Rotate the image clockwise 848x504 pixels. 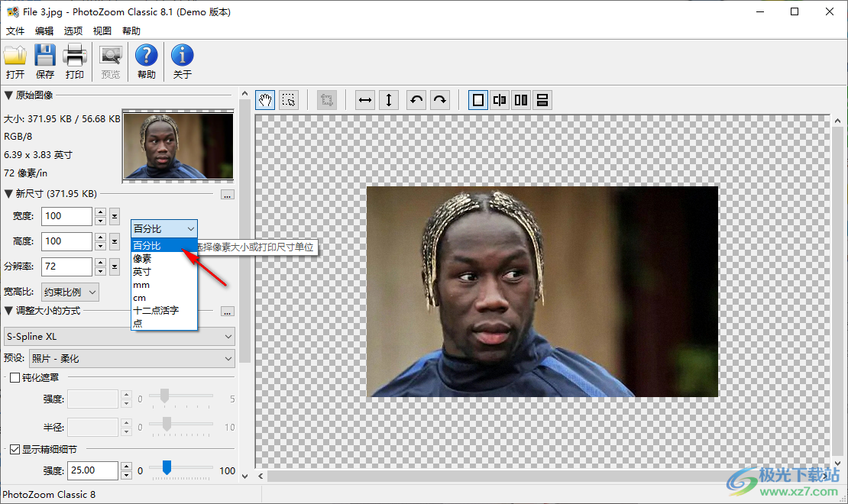[440, 100]
